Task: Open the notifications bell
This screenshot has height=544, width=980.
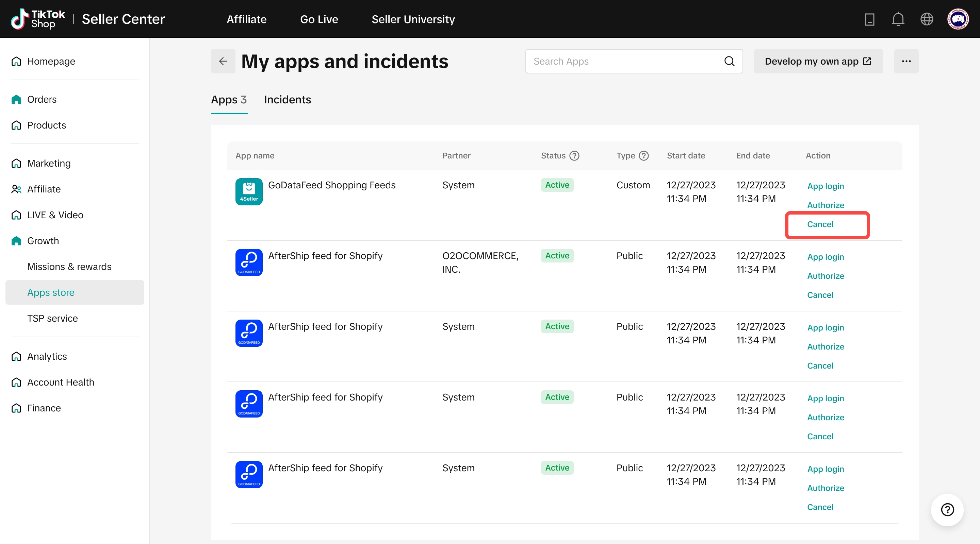Action: [898, 19]
